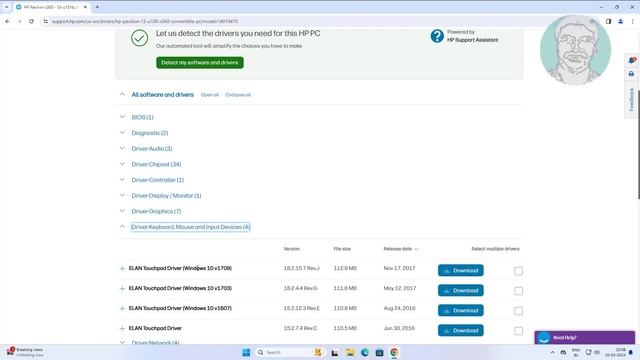
Task: Click the browser forward arrow
Action: click(19, 21)
